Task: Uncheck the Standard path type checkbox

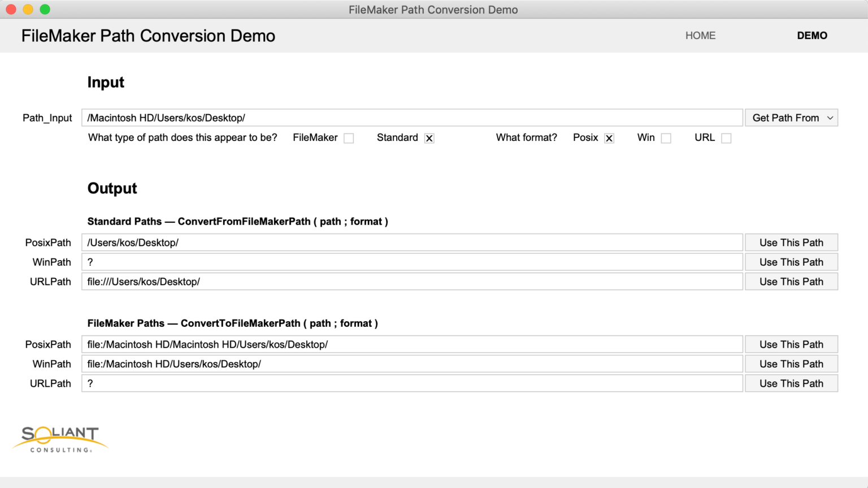Action: 429,137
